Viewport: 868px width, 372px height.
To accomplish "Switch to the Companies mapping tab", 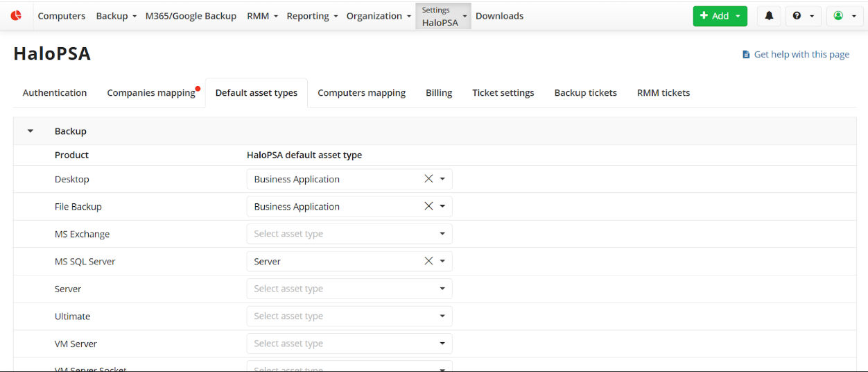I will pos(150,93).
